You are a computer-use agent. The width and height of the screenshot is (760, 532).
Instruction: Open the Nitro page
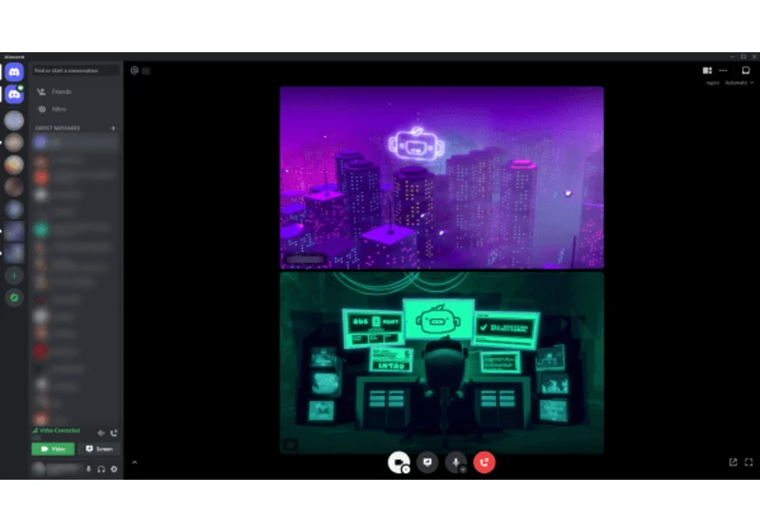click(76, 109)
